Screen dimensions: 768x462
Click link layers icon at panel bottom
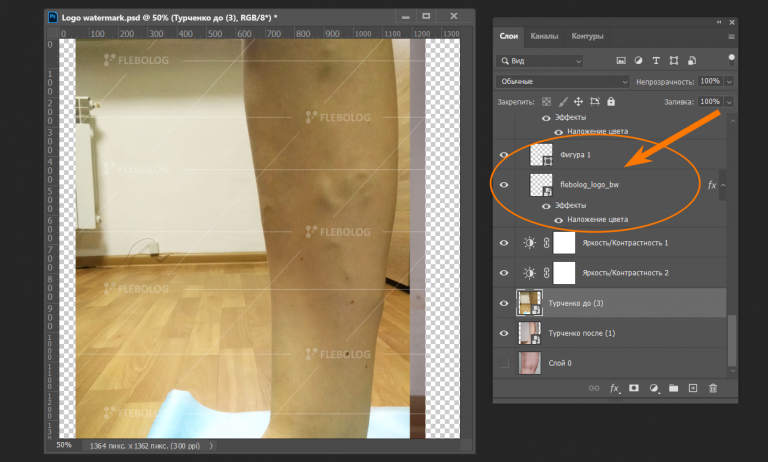594,388
